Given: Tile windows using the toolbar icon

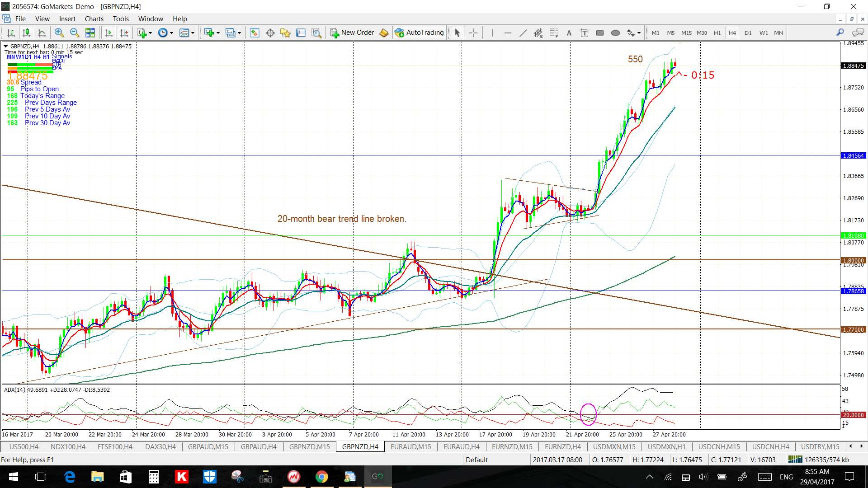Looking at the screenshot, I should (x=90, y=33).
